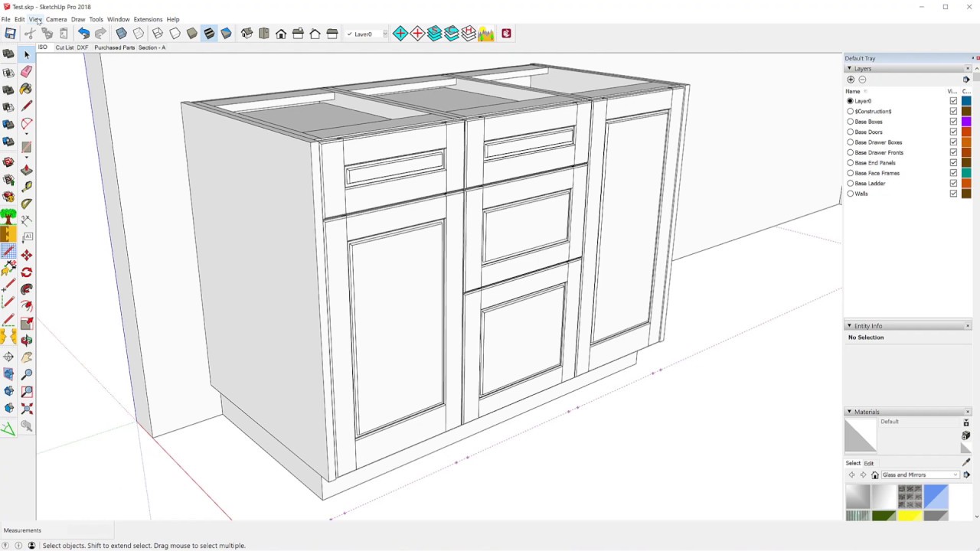
Task: Hide the Base Face Frames layer
Action: (953, 173)
